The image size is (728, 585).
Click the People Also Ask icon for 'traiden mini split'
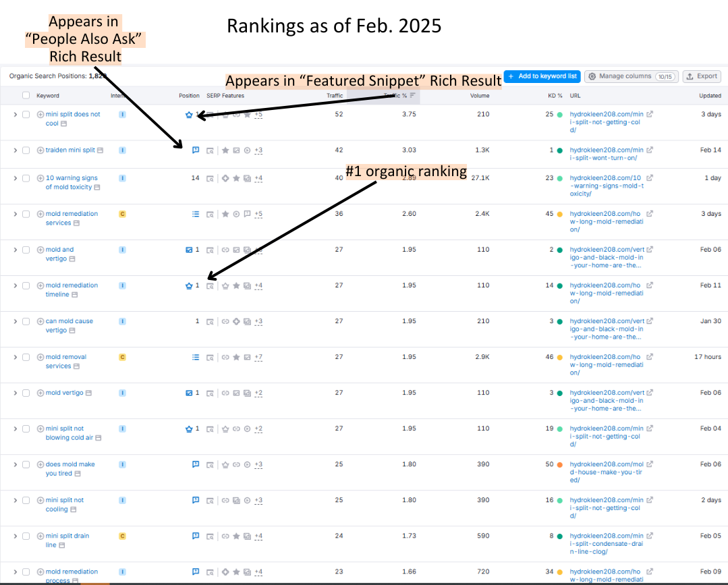tap(196, 150)
